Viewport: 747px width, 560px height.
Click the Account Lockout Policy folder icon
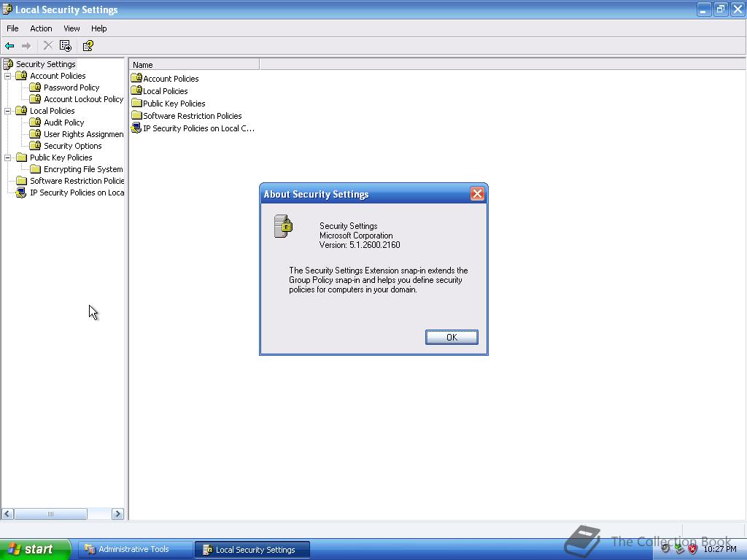[x=35, y=99]
